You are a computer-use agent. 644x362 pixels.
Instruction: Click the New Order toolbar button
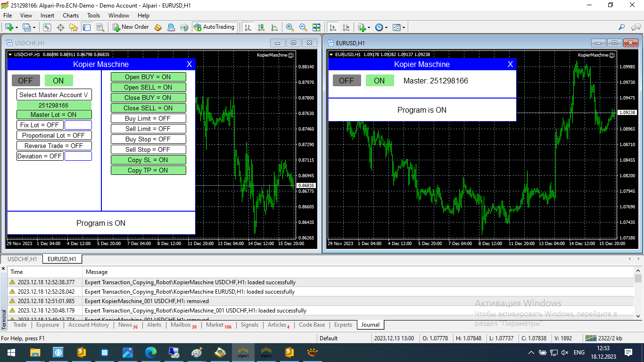pyautogui.click(x=131, y=27)
